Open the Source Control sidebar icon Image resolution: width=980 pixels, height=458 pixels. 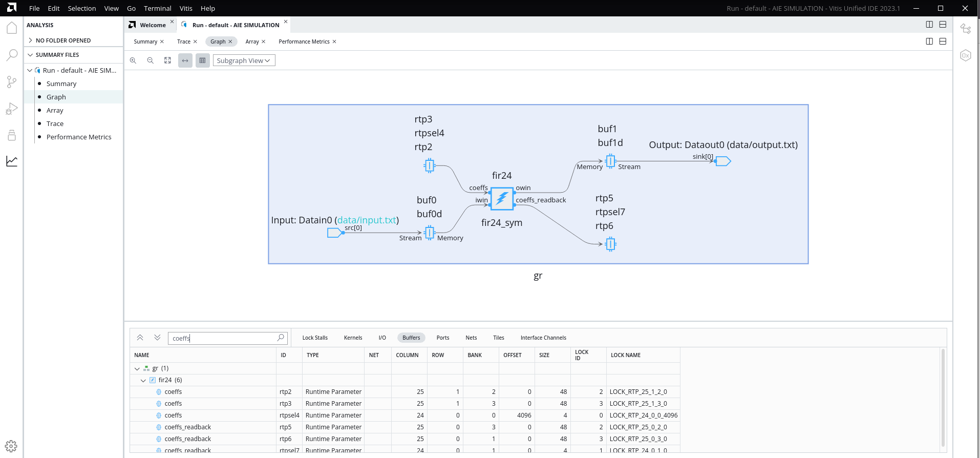coord(12,82)
